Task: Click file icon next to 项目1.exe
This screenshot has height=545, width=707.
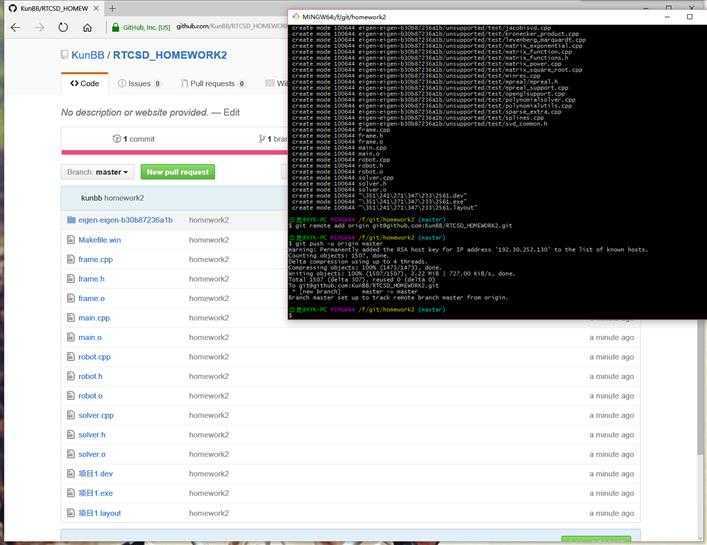Action: (x=71, y=493)
